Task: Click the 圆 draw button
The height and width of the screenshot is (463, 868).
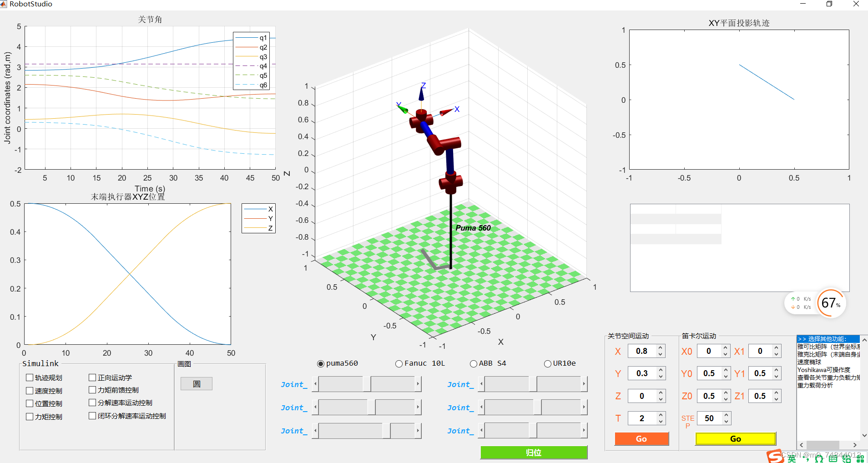Action: (197, 384)
